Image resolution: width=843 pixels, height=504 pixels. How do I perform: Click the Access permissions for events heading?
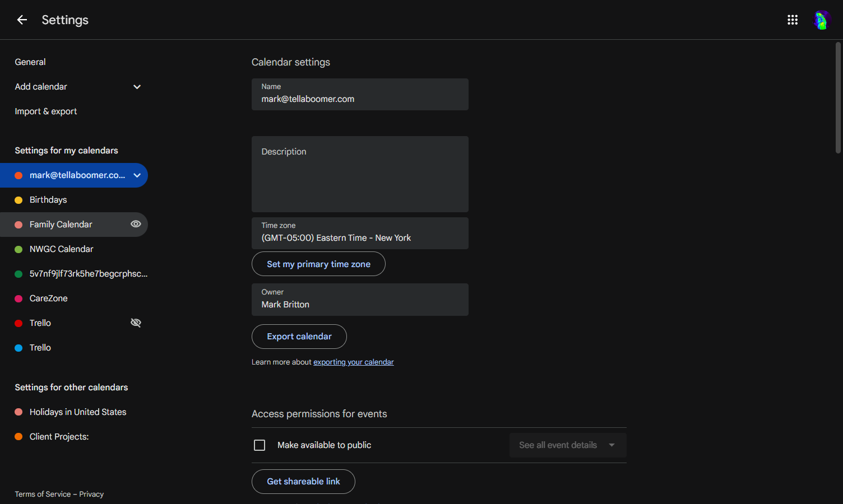(319, 414)
